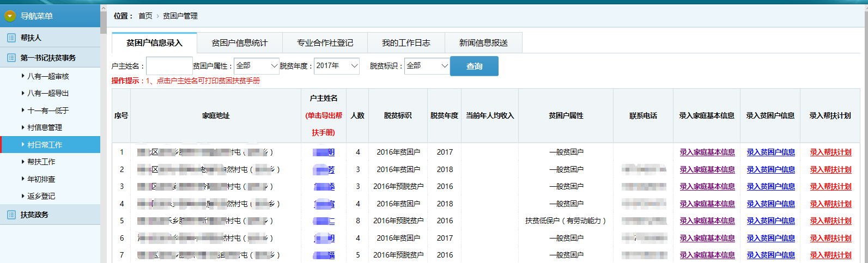This screenshot has height=263, width=868.
Task: Go to the 新闻信息报送 tab
Action: (x=483, y=43)
